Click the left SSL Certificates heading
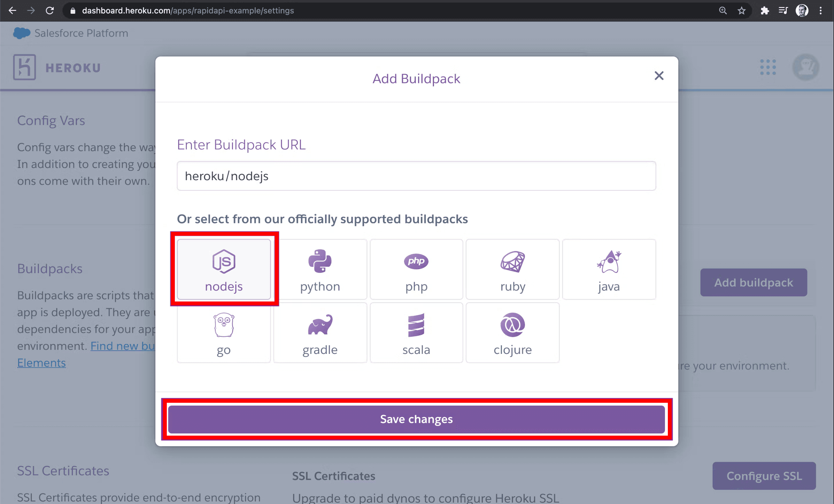Screen dimensions: 834x504 coord(63,471)
